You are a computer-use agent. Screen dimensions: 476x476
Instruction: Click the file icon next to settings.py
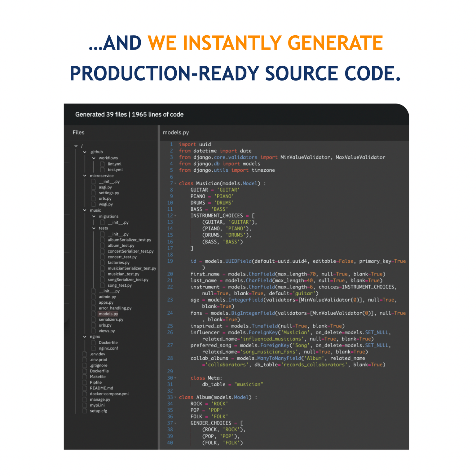click(x=93, y=193)
